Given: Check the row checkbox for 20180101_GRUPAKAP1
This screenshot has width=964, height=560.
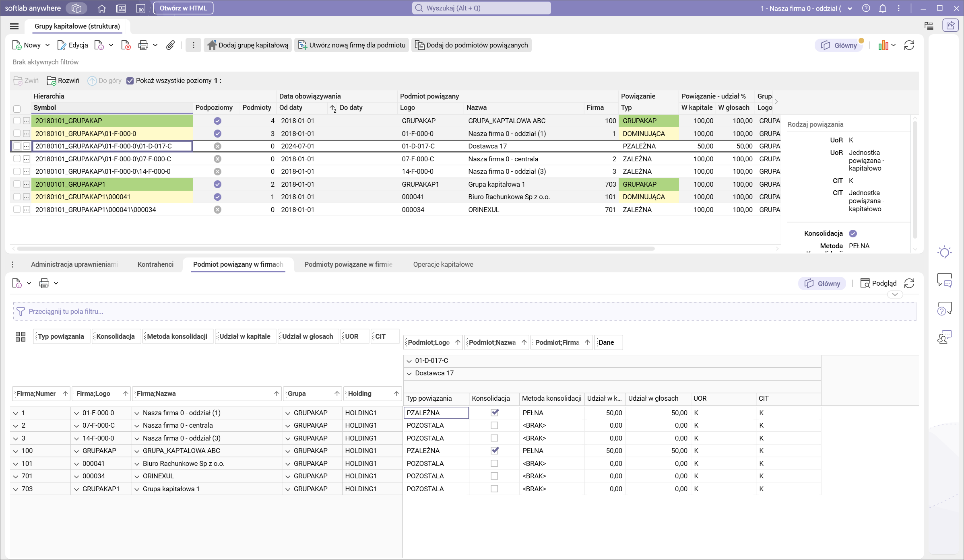Looking at the screenshot, I should coord(17,184).
